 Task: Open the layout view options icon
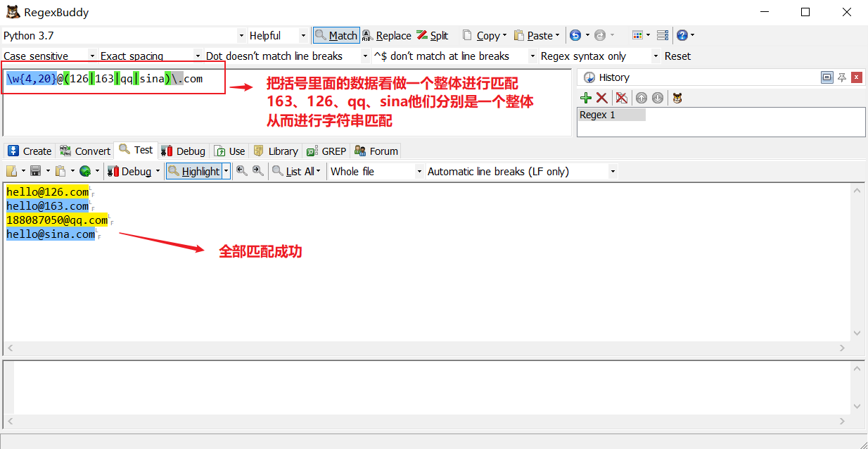(x=637, y=35)
